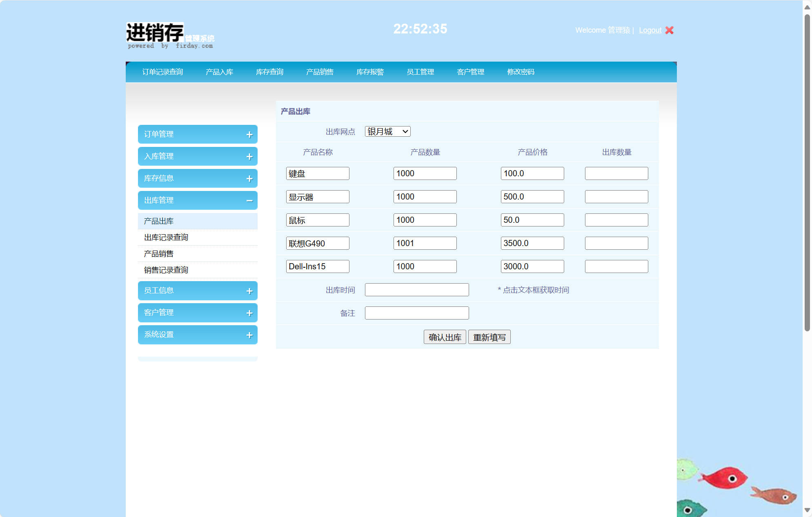Expand 员工信息 with its plus icon
Image resolution: width=812 pixels, height=517 pixels.
coord(249,291)
